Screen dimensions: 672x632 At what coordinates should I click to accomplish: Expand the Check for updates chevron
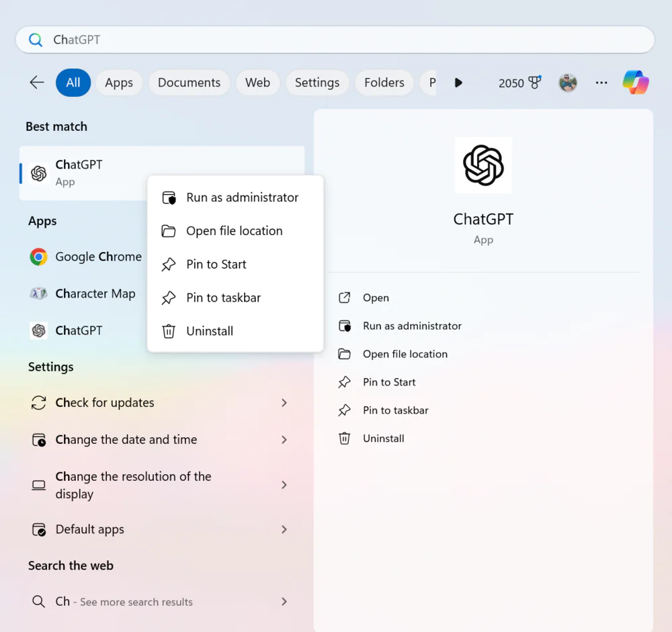[284, 403]
